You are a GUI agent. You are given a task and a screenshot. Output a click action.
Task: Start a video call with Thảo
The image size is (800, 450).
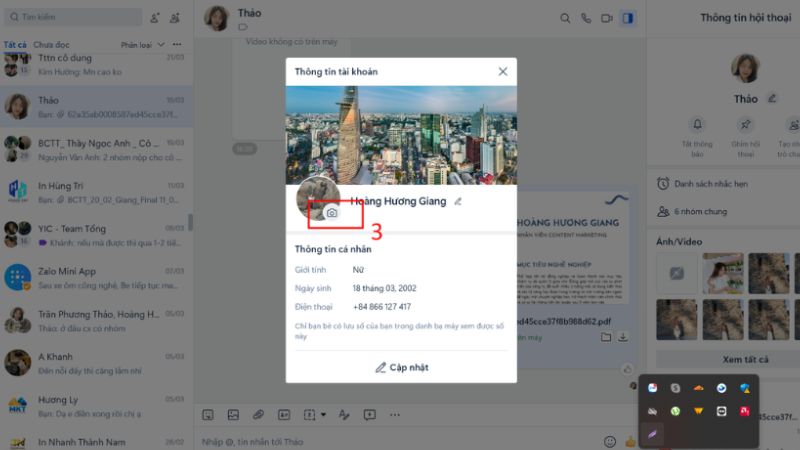(607, 18)
